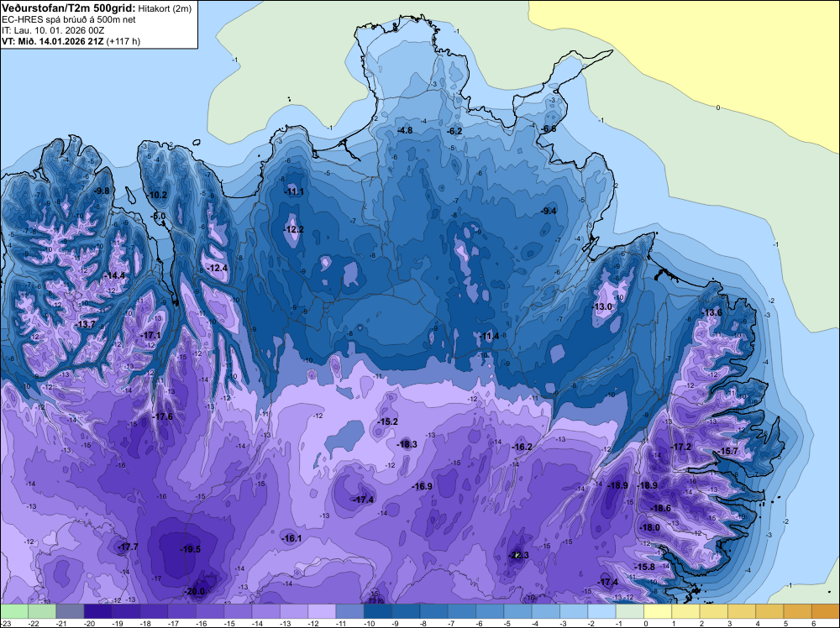Select the legend swatch labeled 4
The width and height of the screenshot is (840, 628).
(x=769, y=611)
